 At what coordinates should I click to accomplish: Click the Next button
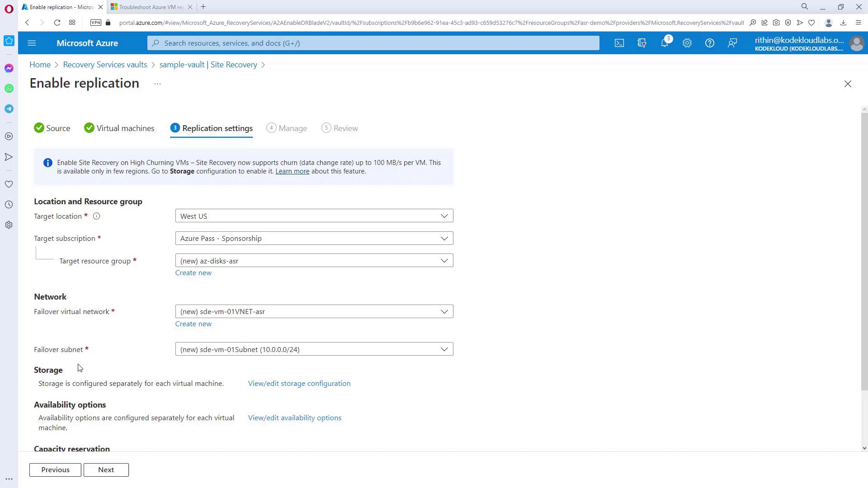point(106,470)
